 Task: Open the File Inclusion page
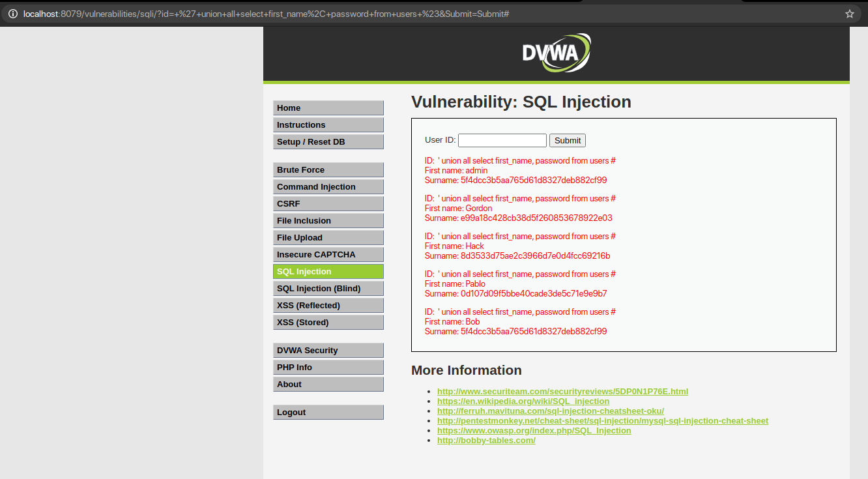[328, 221]
